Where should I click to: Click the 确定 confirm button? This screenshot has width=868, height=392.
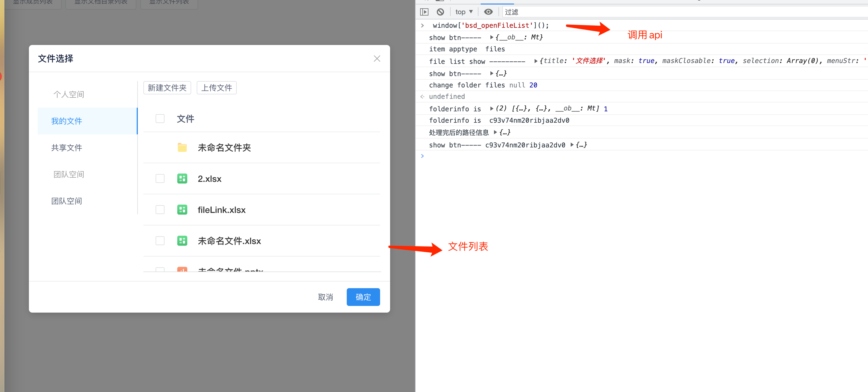pos(363,297)
